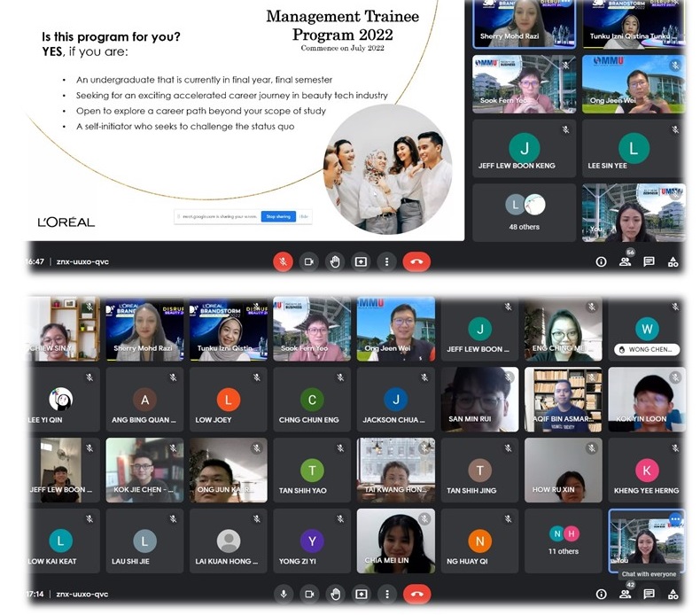This screenshot has width=700, height=615.
Task: Click meeting code znx-uuxo-qvc beside 7:14
Action: coord(82,594)
